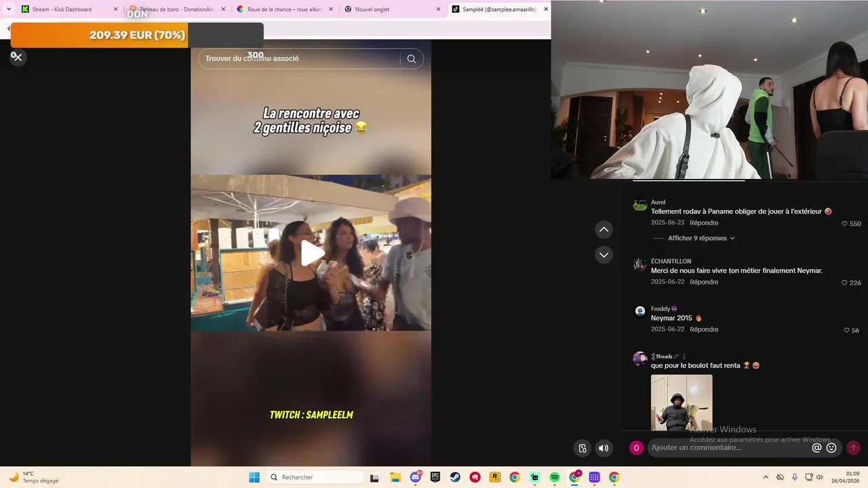Open the emoji picker in comment box
Image resolution: width=868 pixels, height=488 pixels.
831,448
